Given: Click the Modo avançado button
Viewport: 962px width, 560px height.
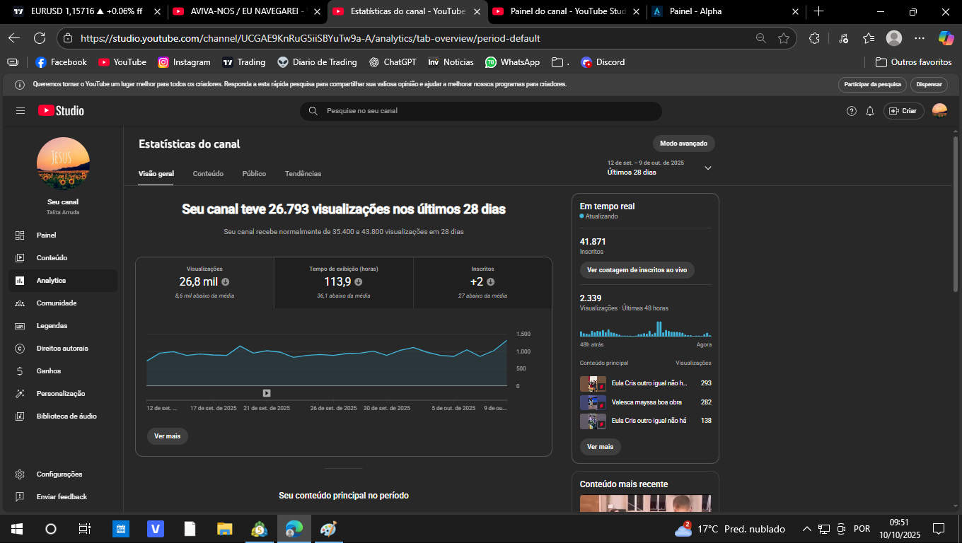Looking at the screenshot, I should [x=683, y=144].
